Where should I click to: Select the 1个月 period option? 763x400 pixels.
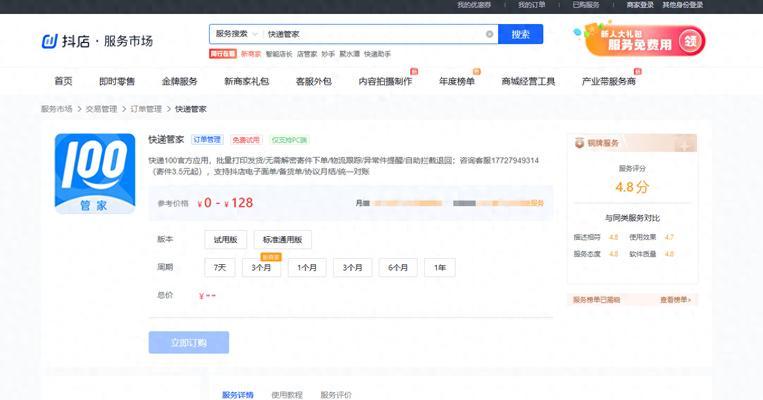(307, 268)
